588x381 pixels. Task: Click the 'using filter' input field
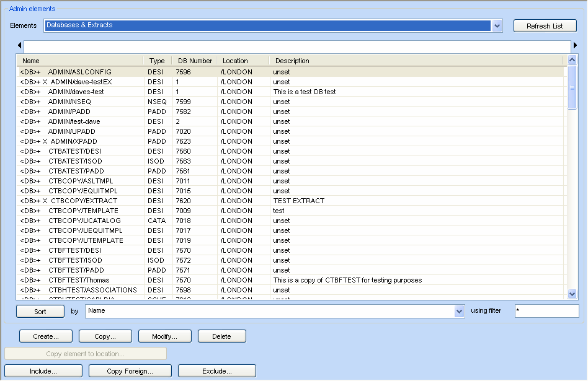[x=546, y=311]
